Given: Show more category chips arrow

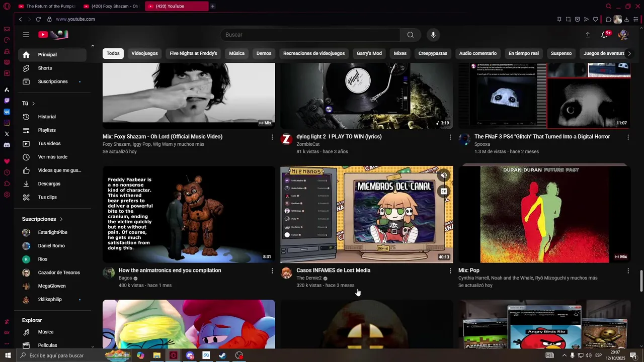Looking at the screenshot, I should (x=629, y=53).
